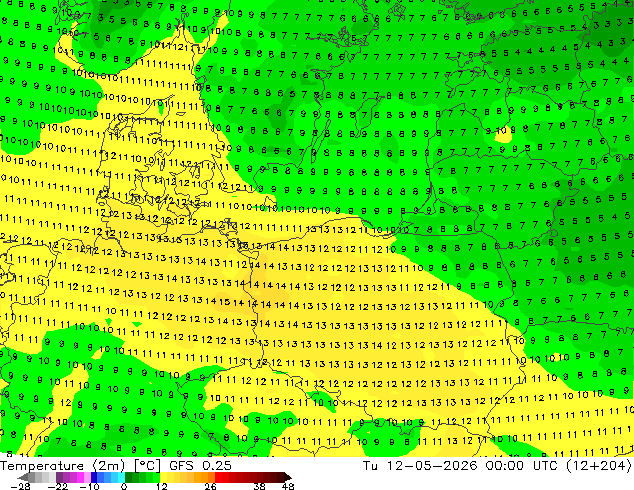The image size is (634, 490).
Task: Select the cyan legend color band
Action: (121, 477)
